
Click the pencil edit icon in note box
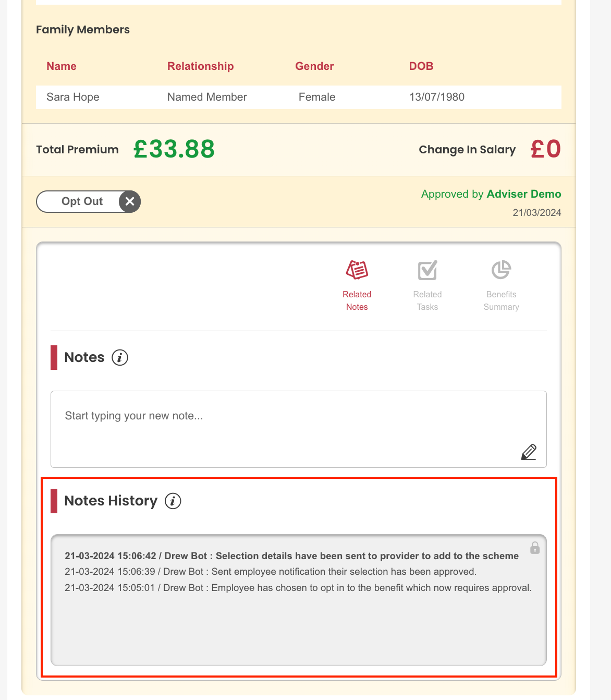529,452
